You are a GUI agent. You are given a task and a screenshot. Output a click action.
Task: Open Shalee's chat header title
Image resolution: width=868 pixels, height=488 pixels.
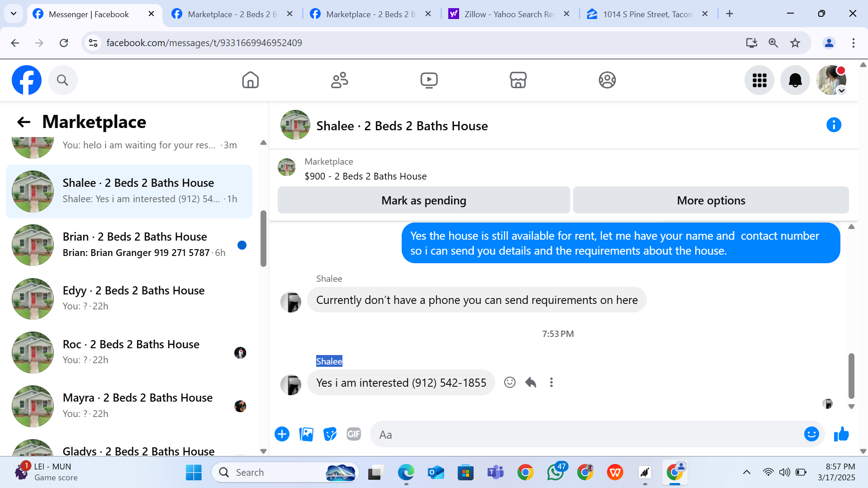pos(402,126)
